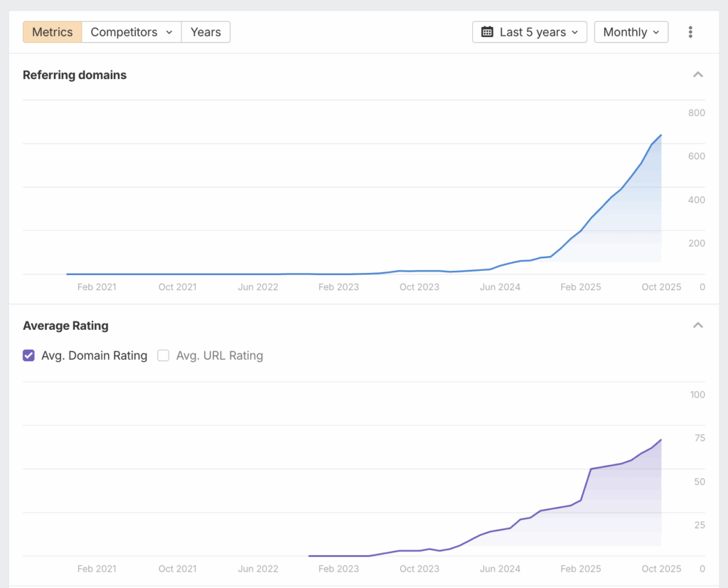Open the Last 5 years date range dropdown
This screenshot has height=588, width=728.
coord(530,32)
